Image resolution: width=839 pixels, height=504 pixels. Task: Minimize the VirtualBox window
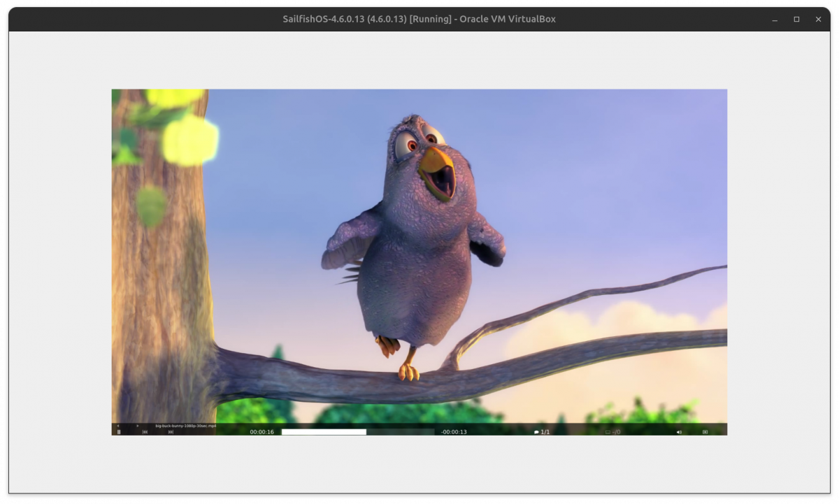click(775, 20)
